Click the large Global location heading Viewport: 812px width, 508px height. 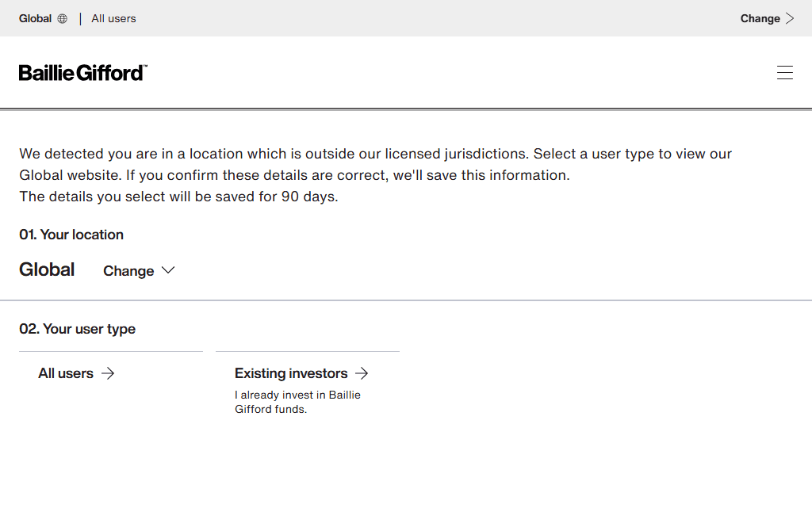pos(47,269)
